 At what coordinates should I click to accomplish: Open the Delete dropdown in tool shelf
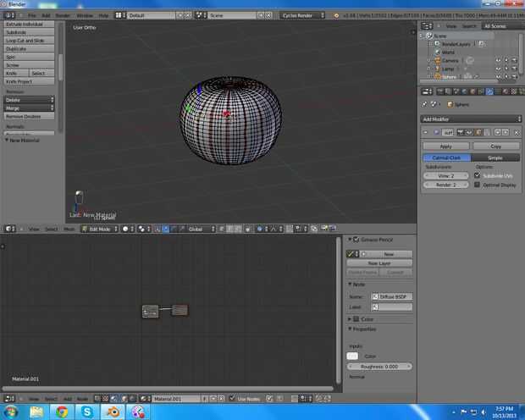pyautogui.click(x=29, y=100)
